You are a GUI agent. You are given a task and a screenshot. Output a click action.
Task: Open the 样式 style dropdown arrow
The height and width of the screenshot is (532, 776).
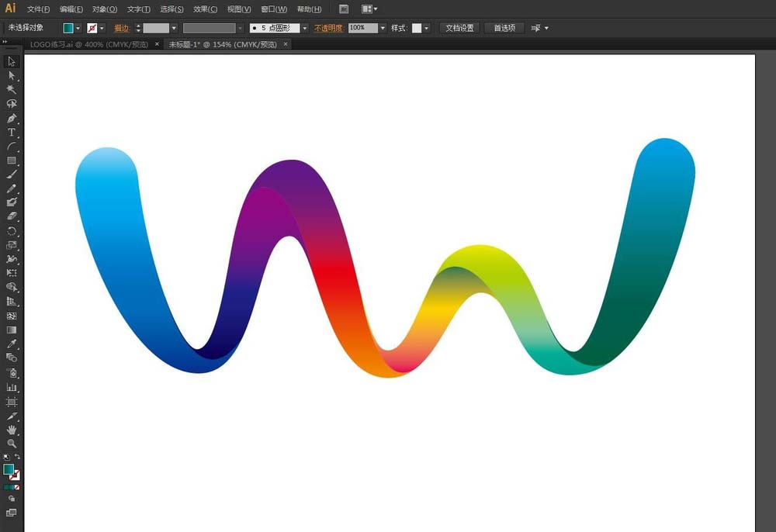click(x=427, y=28)
